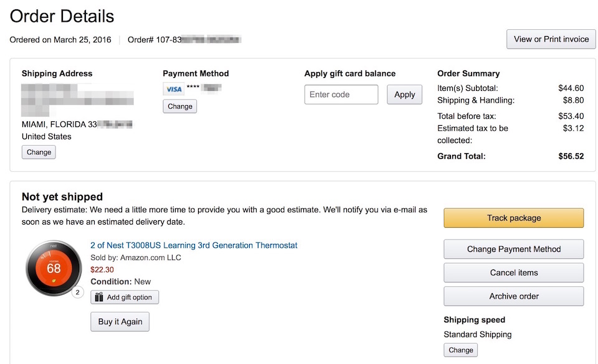Click the gift box icon
This screenshot has height=364, width=598.
point(99,297)
